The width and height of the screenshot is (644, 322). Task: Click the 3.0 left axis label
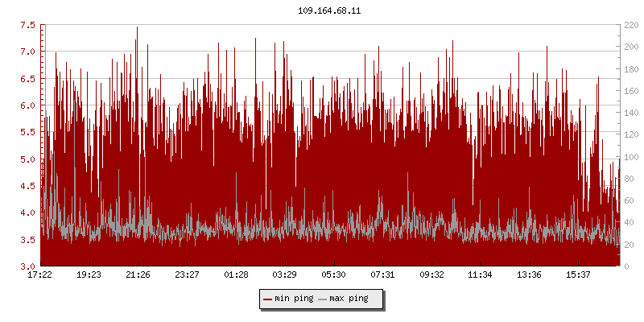[x=27, y=266]
